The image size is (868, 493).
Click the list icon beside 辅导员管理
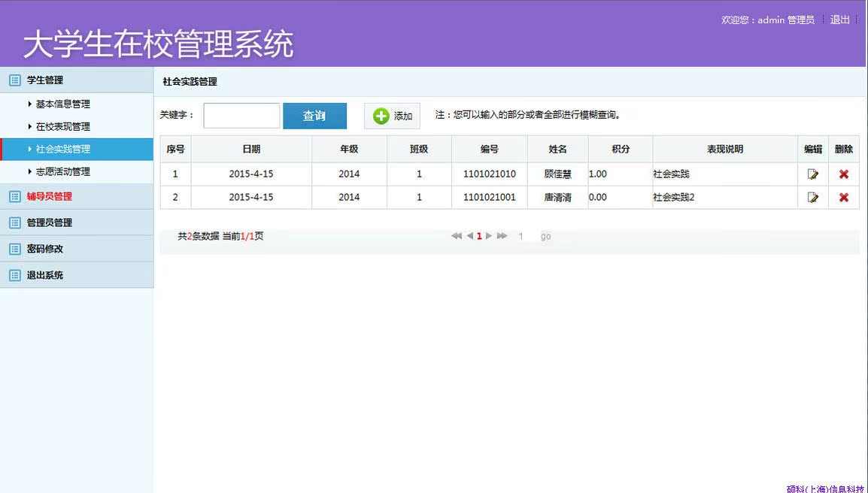click(x=15, y=196)
